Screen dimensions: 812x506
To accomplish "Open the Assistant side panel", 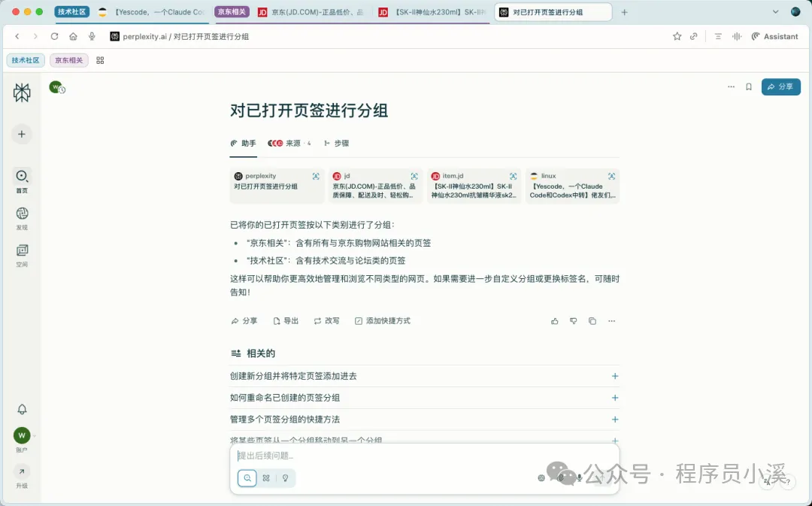I will pos(774,36).
